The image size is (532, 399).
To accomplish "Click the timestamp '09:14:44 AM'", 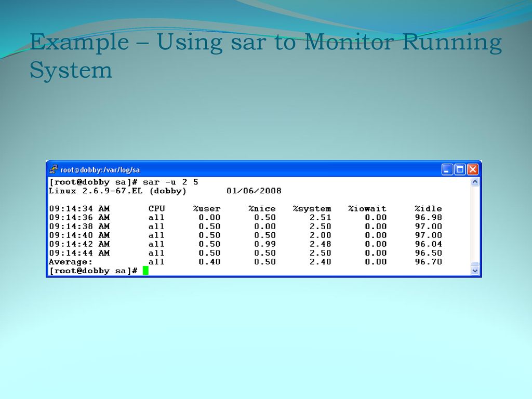I will coord(79,253).
